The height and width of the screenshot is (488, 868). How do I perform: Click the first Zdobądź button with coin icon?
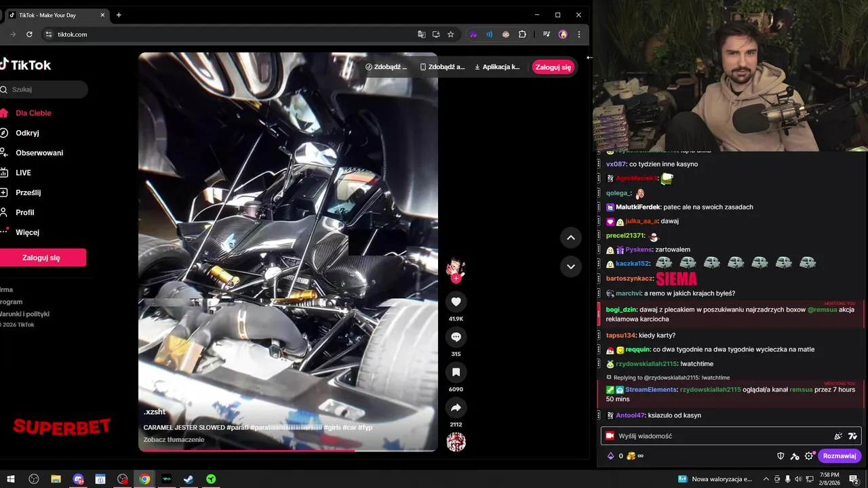(x=387, y=67)
